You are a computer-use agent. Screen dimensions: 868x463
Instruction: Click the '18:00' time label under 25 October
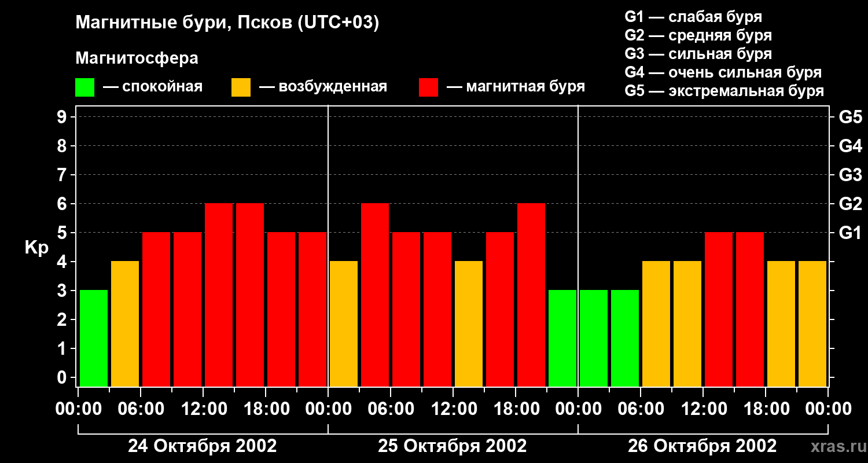coord(516,409)
